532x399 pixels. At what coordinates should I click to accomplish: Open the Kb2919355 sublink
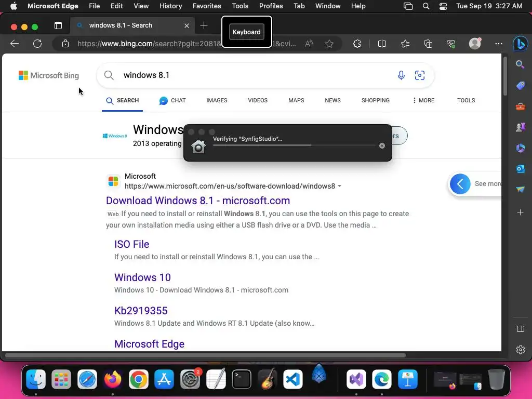(x=141, y=311)
